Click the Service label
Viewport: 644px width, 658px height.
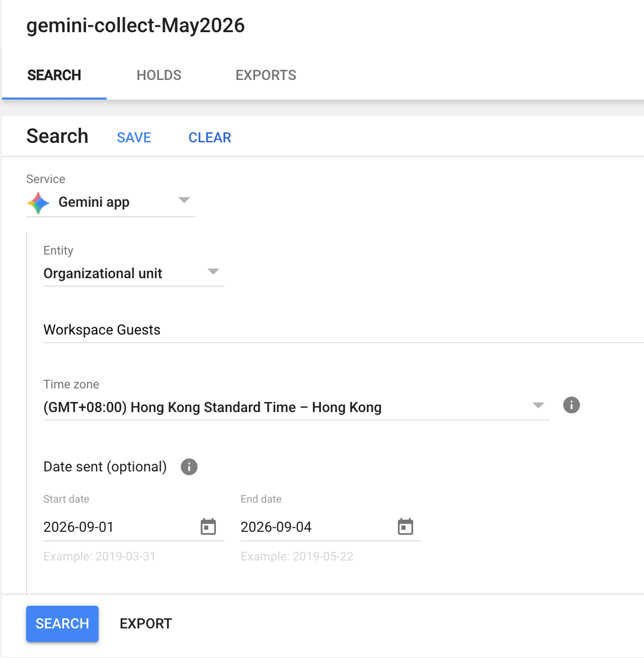[x=46, y=179]
